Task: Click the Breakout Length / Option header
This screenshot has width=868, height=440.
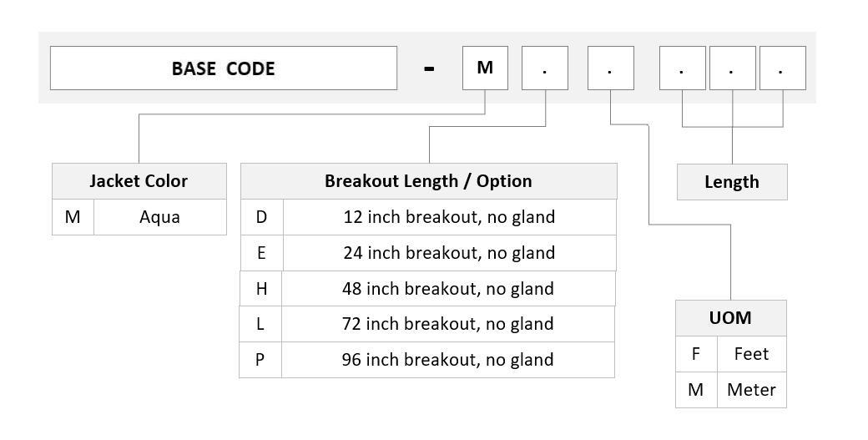Action: (428, 181)
